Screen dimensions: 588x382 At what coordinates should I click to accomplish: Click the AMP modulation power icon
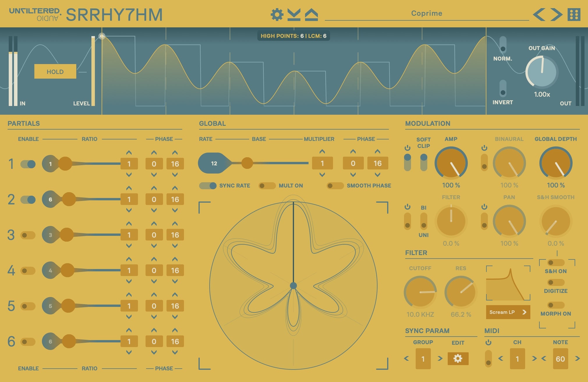tap(408, 148)
